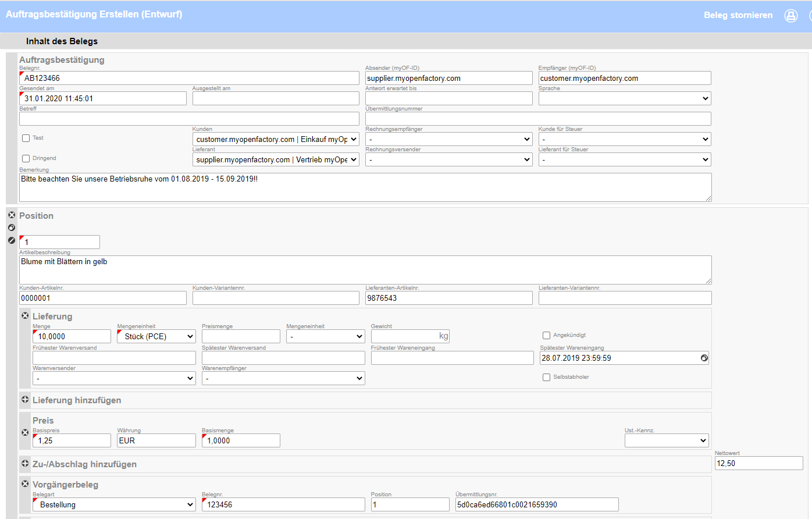Click the Empfänger field customer.myopenfactory.com
The image size is (812, 519).
click(625, 78)
